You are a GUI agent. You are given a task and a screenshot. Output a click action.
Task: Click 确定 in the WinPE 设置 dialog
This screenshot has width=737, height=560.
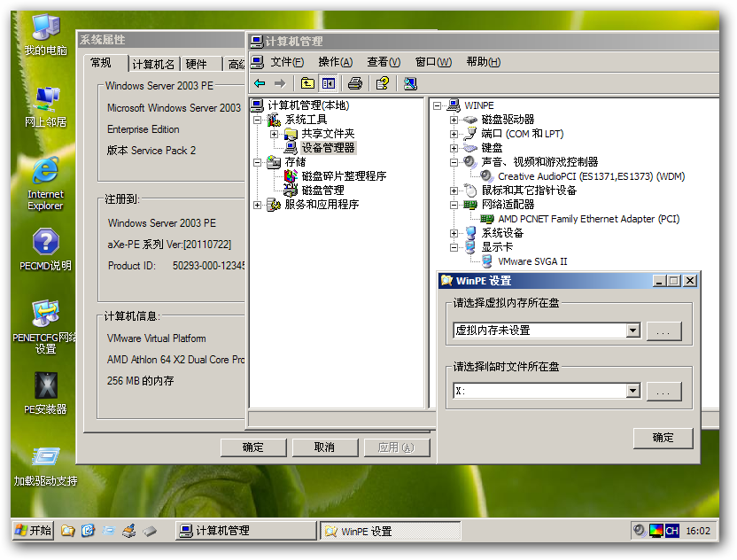663,437
